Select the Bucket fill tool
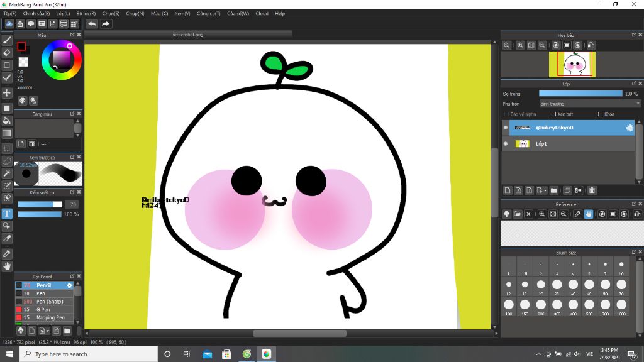 (7, 121)
